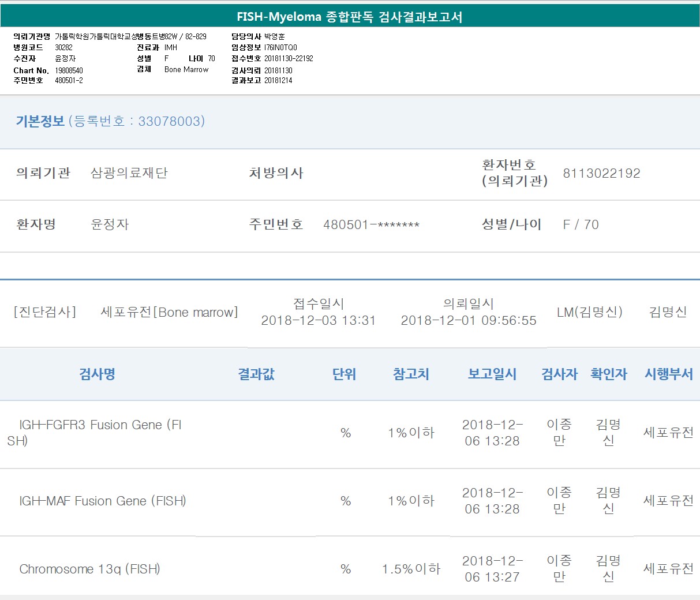
Task: Select sex/age value 'F / 70'
Action: point(581,224)
